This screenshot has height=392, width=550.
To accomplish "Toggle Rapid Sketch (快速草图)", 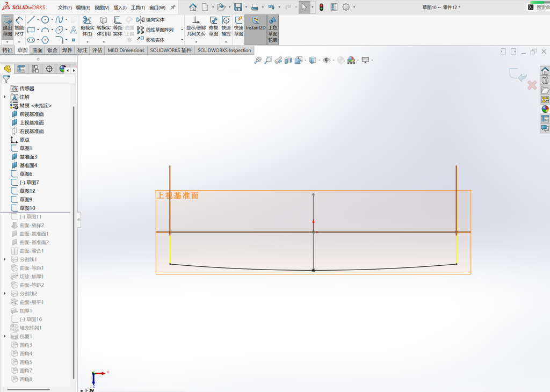I will click(x=238, y=27).
